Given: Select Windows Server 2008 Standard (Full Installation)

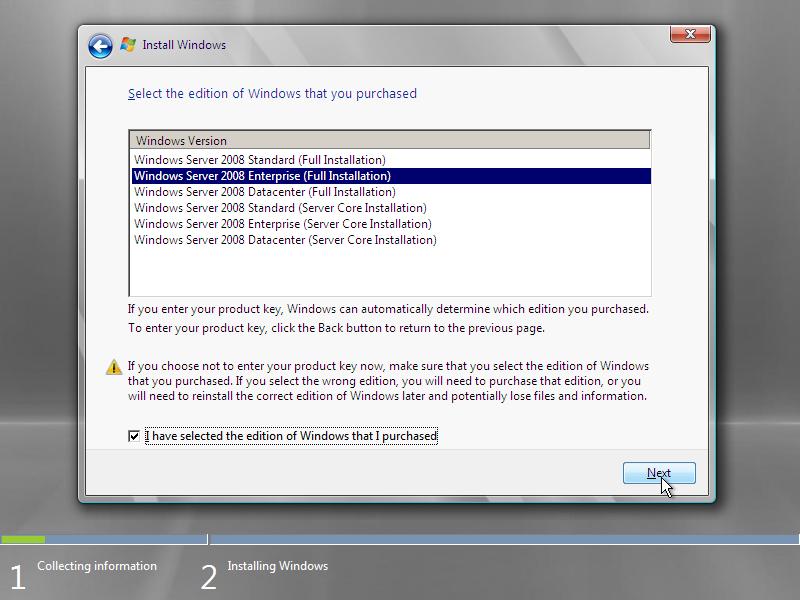Looking at the screenshot, I should point(391,160).
